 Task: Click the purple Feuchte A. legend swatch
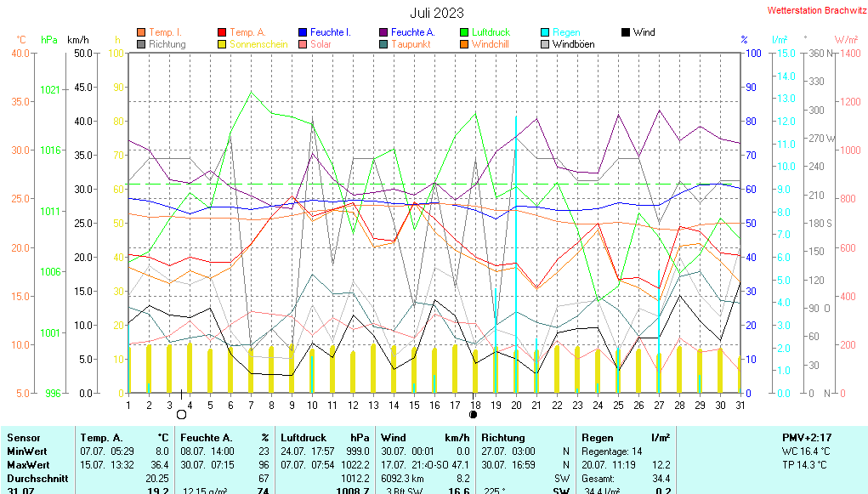383,32
